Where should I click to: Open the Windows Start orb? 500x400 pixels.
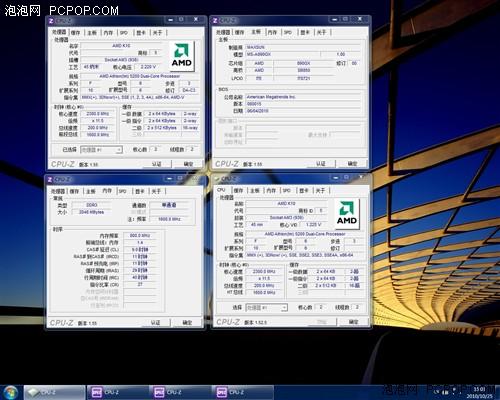(10, 392)
